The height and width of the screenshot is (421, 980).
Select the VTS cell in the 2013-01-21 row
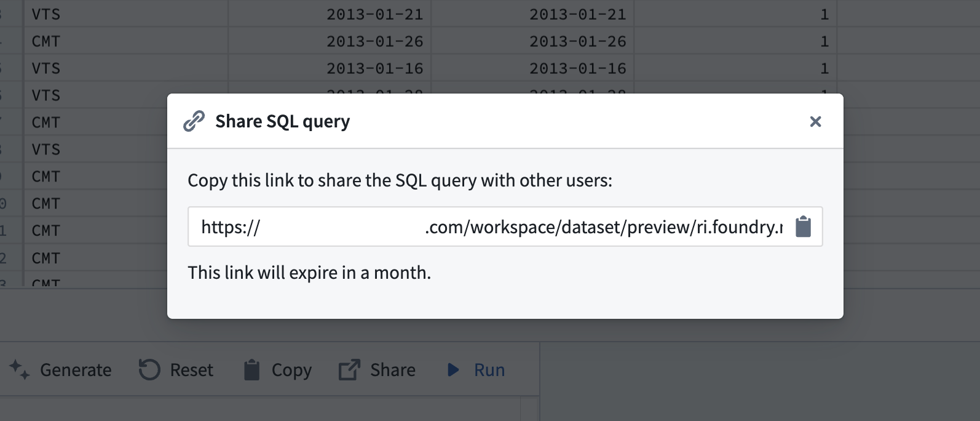coord(46,14)
